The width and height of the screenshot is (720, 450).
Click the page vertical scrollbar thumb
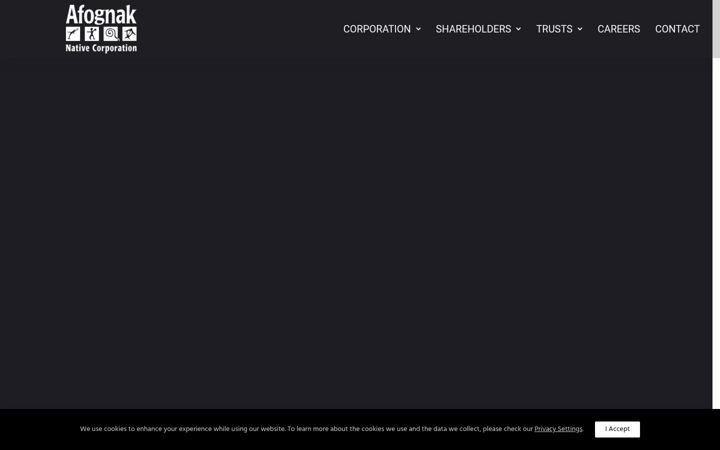pyautogui.click(x=716, y=28)
